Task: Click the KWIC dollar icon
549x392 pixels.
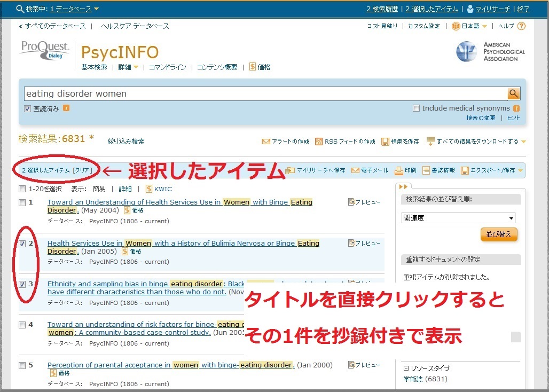Action: coord(149,189)
